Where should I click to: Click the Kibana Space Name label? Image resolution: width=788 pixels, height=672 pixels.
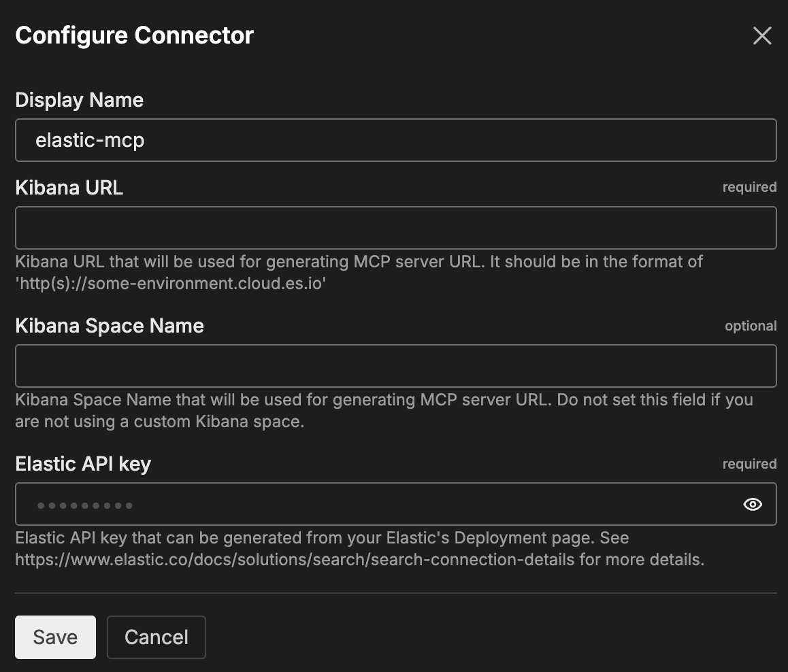tap(109, 326)
